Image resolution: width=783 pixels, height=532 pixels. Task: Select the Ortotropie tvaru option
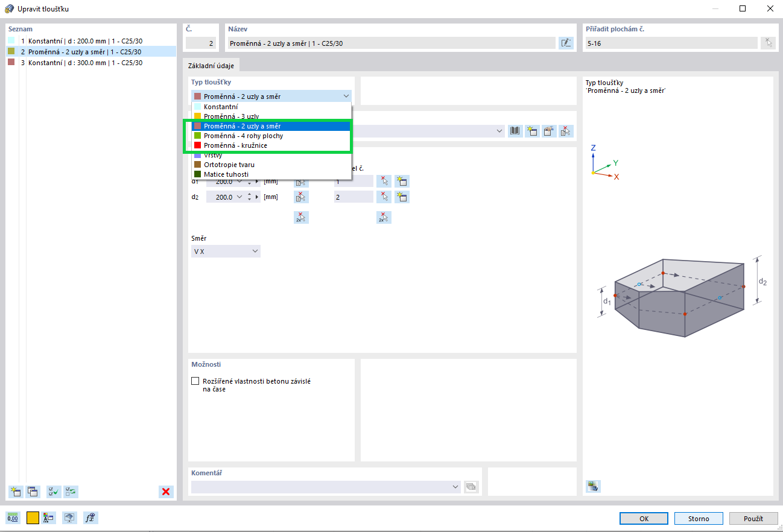pyautogui.click(x=271, y=165)
